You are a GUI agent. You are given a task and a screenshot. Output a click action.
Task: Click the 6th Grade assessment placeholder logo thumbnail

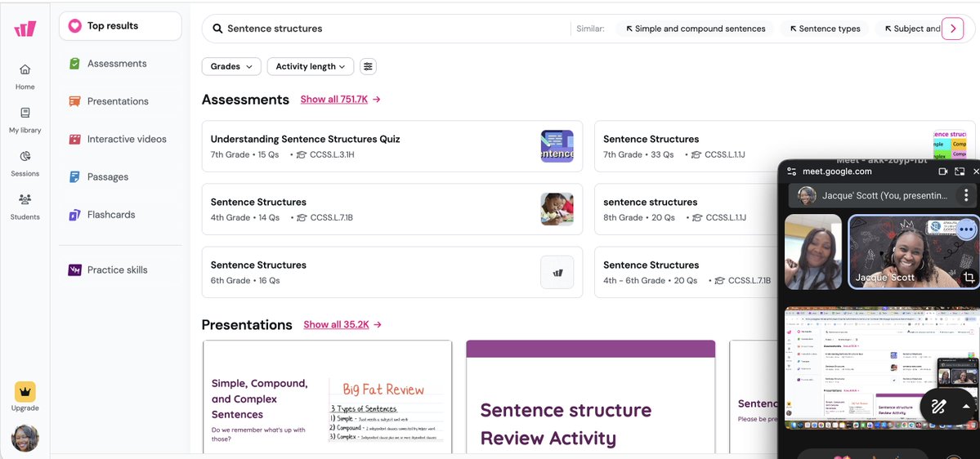557,272
